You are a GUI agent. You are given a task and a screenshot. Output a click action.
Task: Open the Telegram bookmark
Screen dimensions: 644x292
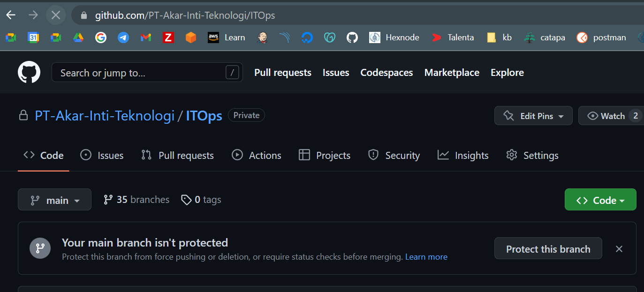[123, 37]
